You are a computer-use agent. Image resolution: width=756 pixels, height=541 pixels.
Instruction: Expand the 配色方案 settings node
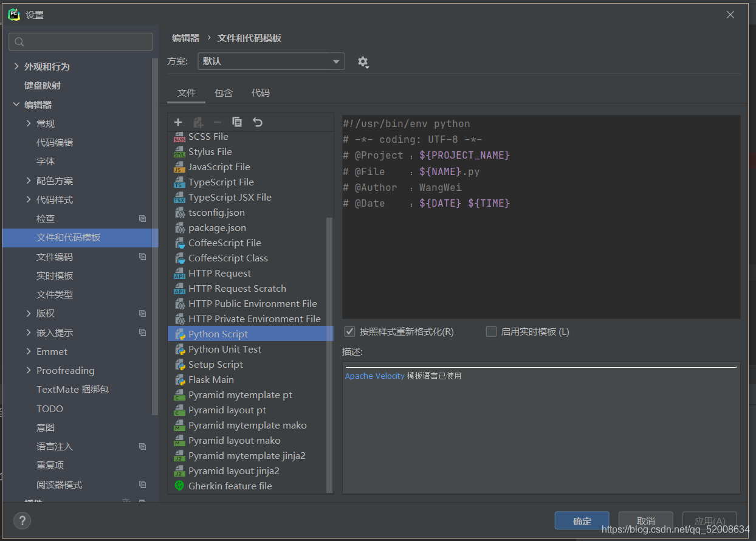coord(29,181)
